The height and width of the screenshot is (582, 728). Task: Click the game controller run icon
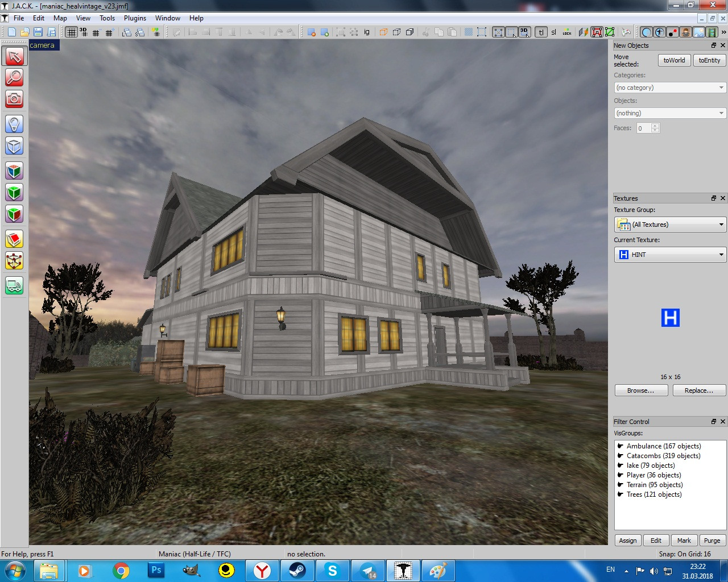[x=626, y=32]
